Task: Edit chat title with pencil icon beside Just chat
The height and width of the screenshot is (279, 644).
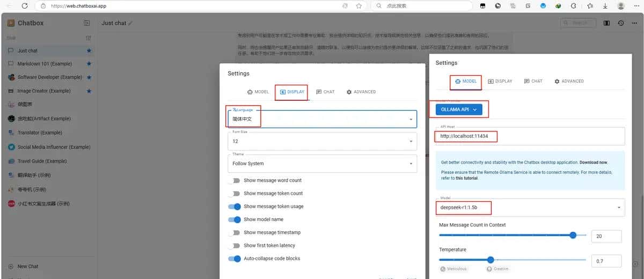Action: pyautogui.click(x=130, y=23)
